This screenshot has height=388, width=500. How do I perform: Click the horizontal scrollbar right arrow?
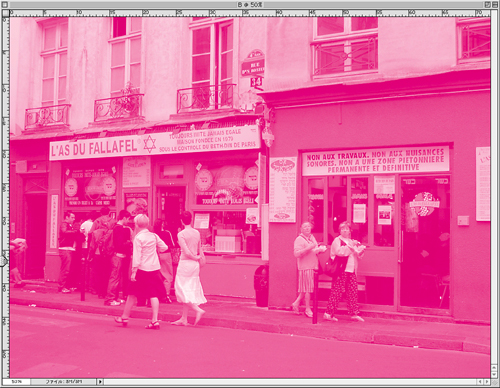click(x=487, y=382)
